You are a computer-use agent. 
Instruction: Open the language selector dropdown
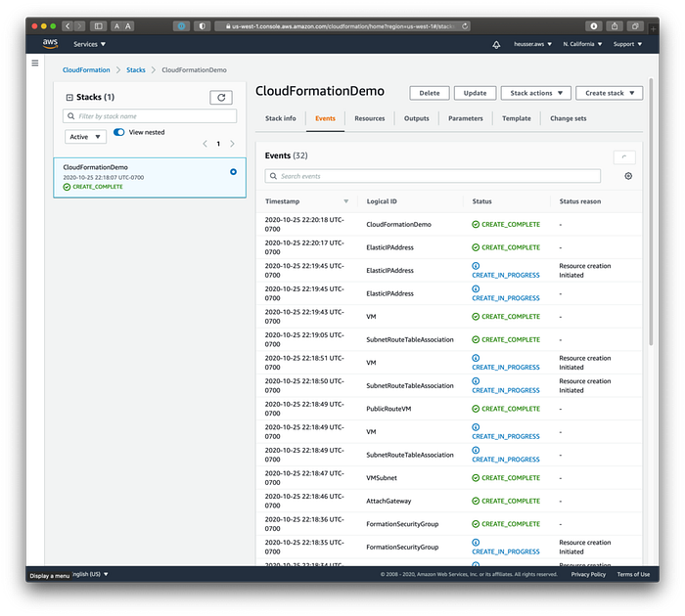[90, 574]
